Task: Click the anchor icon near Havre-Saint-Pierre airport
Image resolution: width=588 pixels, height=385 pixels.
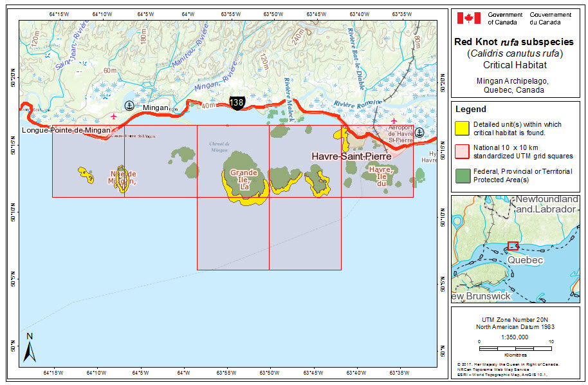Action: 419,132
